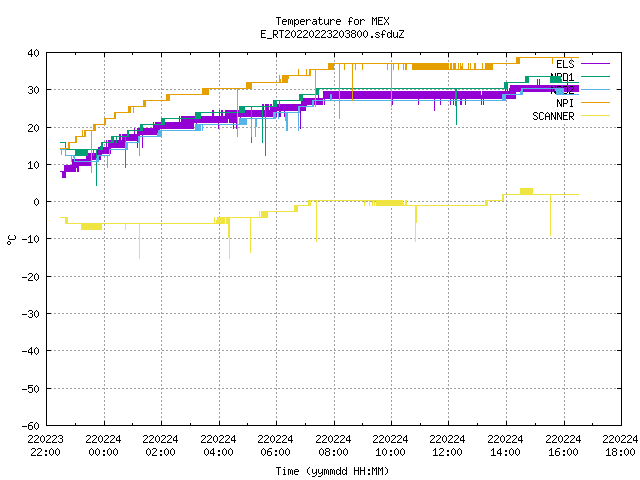The width and height of the screenshot is (640, 480).
Task: Click the y-axis value -60
Action: point(31,426)
